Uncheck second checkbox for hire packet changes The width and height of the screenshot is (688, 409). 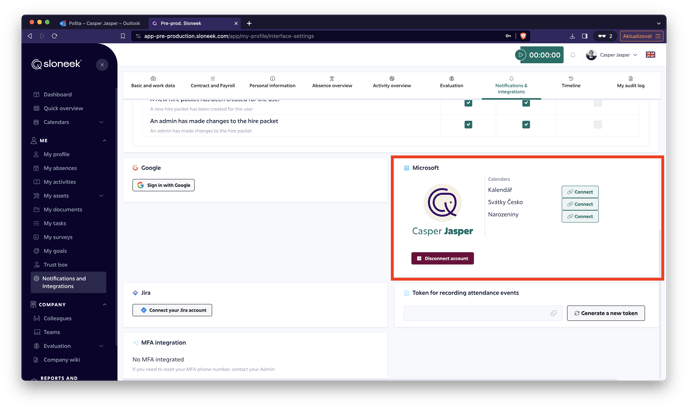click(526, 125)
